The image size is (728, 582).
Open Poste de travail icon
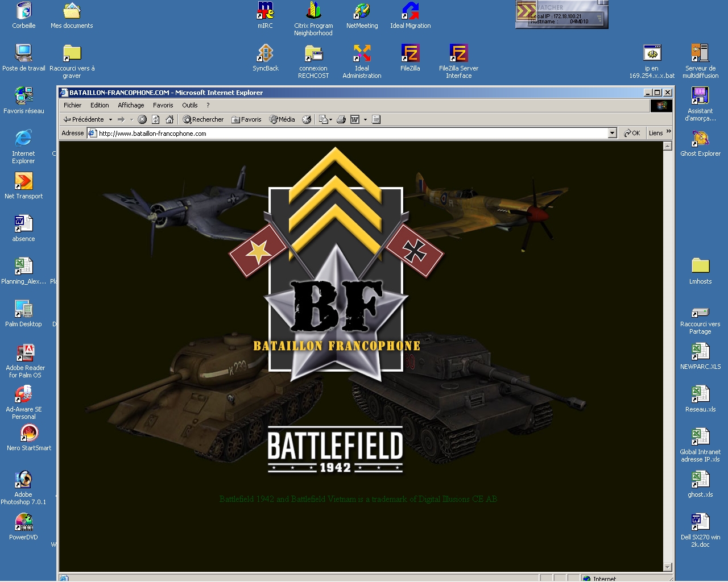click(x=23, y=58)
